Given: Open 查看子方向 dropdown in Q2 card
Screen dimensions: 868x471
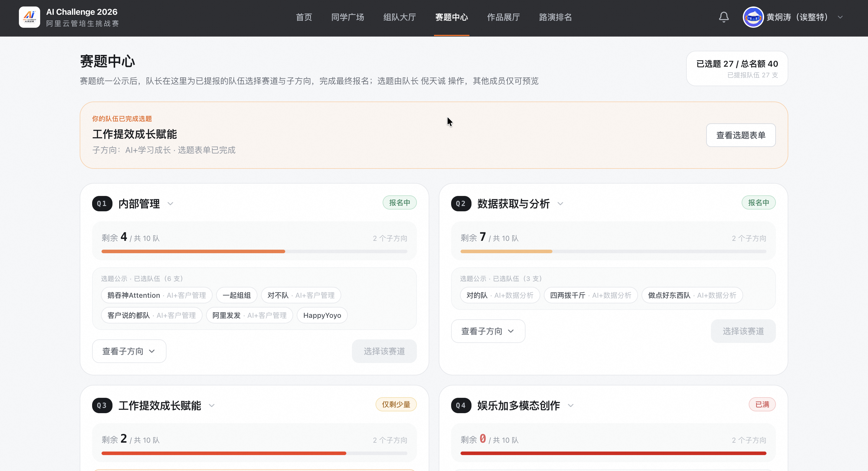Looking at the screenshot, I should (x=488, y=331).
